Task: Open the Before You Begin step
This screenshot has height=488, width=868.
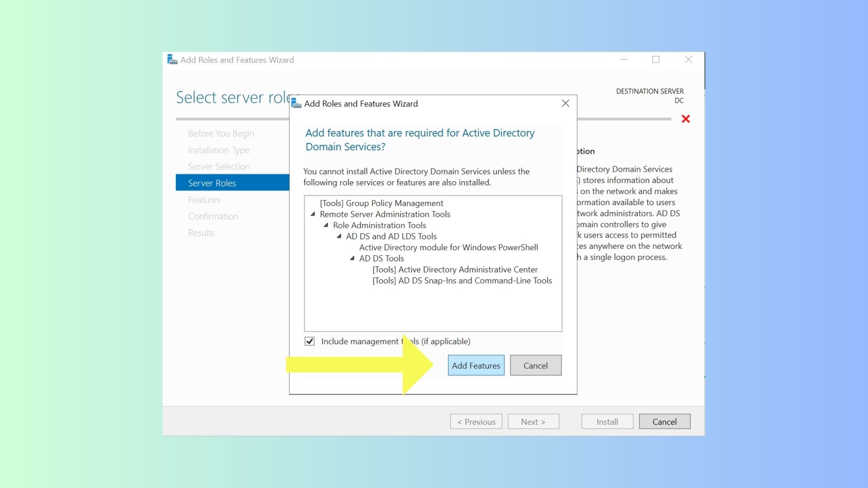Action: [x=221, y=133]
